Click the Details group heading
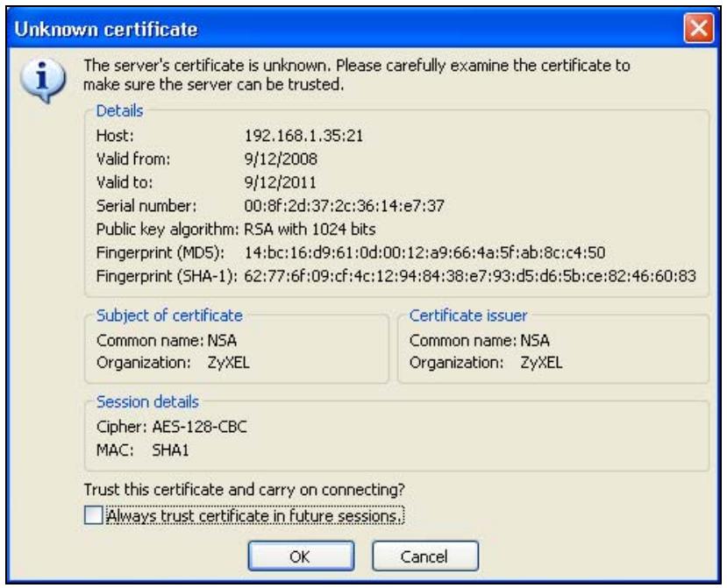 coord(119,110)
